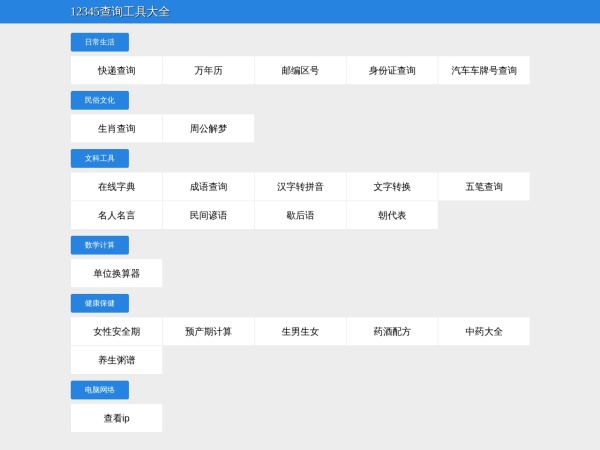
Task: Click 查看ip tool link
Action: pyautogui.click(x=116, y=418)
